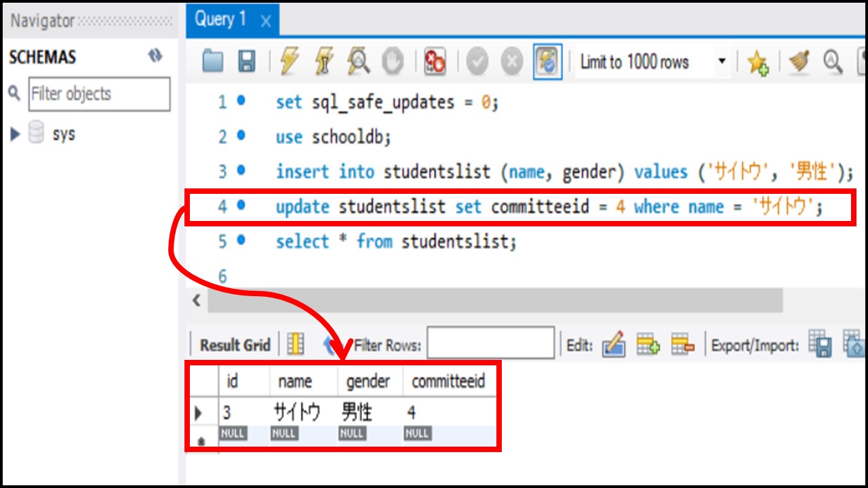Select the サイトウ name cell in grid
The image size is (868, 488).
(x=304, y=412)
